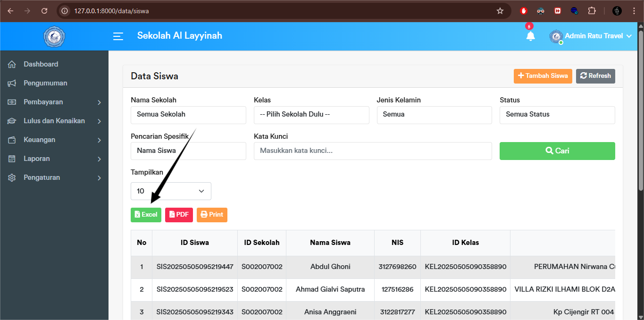Screen dimensions: 644x320
Task: Click the admin profile avatar
Action: click(x=556, y=36)
